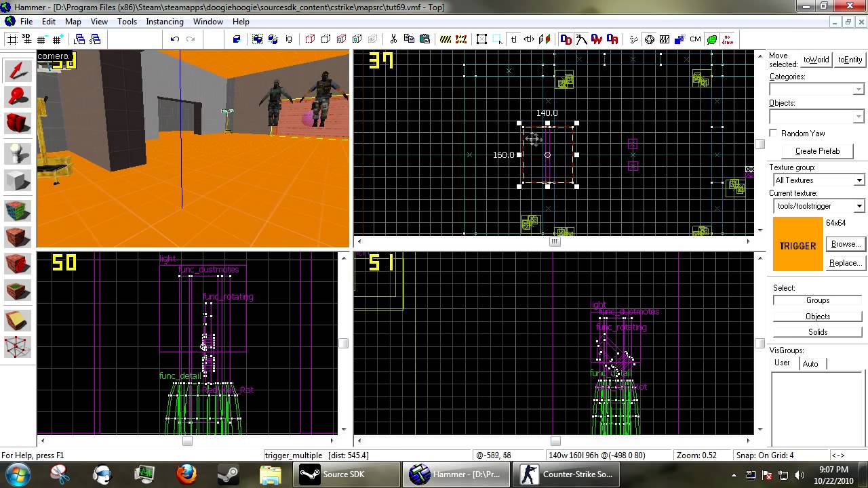The height and width of the screenshot is (488, 868).
Task: Enable the Random Yaw checkbox
Action: (x=774, y=134)
